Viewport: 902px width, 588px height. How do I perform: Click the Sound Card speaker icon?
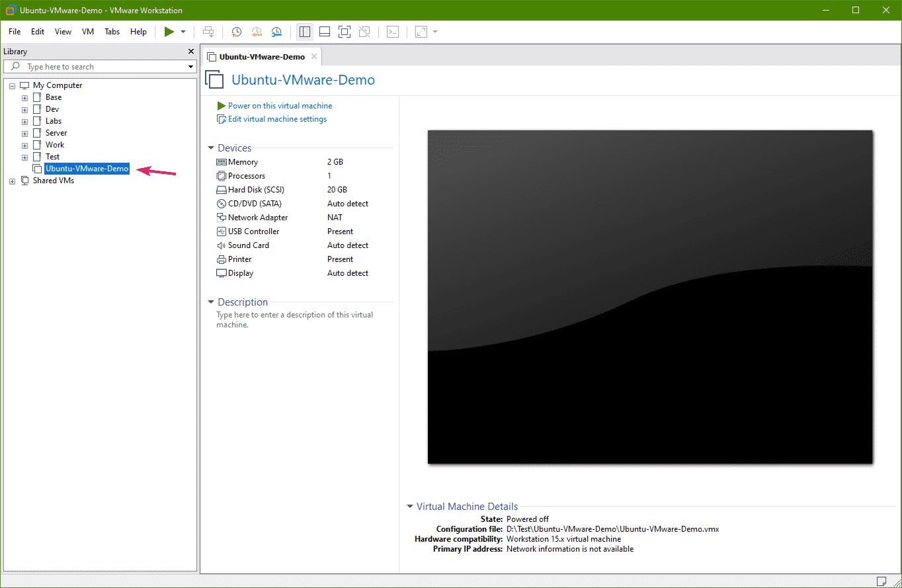222,245
